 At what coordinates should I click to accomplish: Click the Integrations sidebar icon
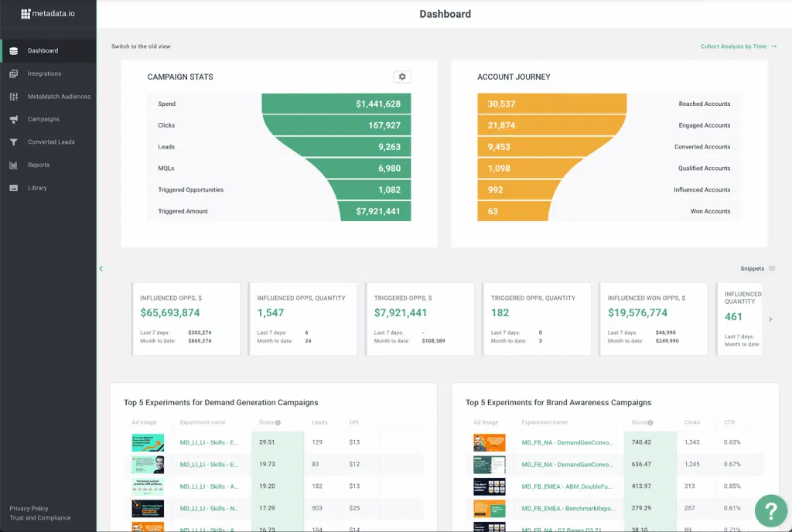coord(14,74)
